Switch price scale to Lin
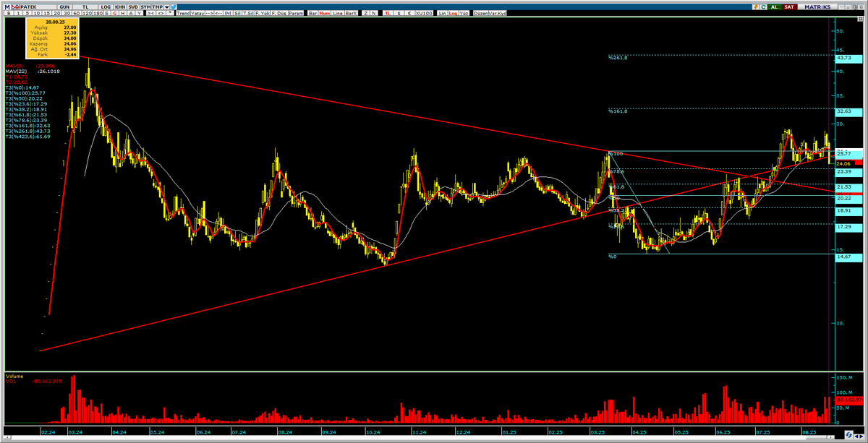Screen dimensions: 868x443 443,13
